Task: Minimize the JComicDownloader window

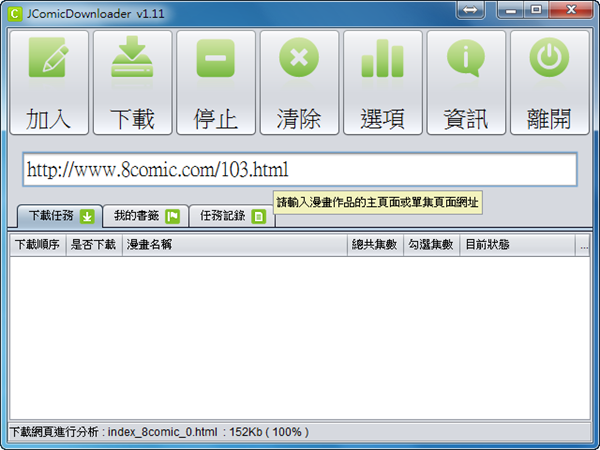Action: pyautogui.click(x=510, y=10)
